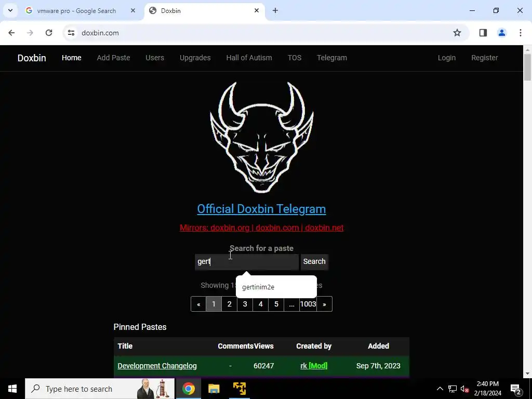Screen dimensions: 532x399
Task: Open Telegram nav link
Action: click(332, 58)
